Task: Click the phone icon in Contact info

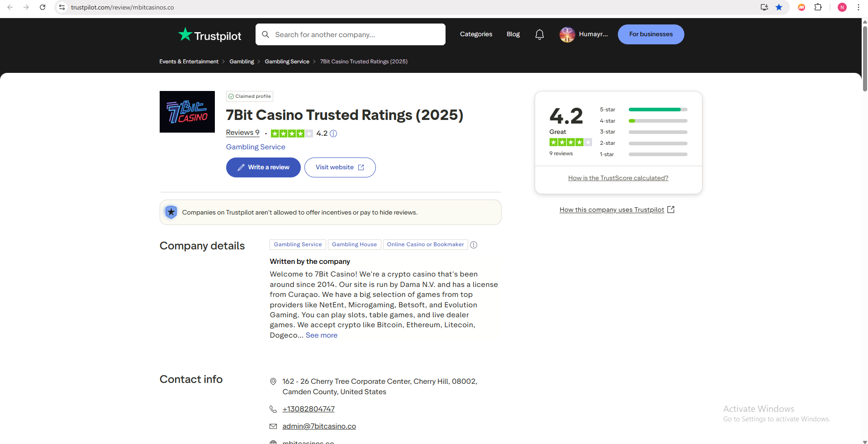Action: (x=273, y=409)
